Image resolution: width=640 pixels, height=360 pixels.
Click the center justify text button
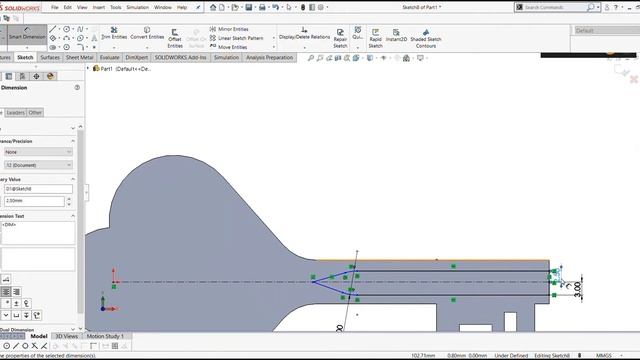(x=6, y=292)
